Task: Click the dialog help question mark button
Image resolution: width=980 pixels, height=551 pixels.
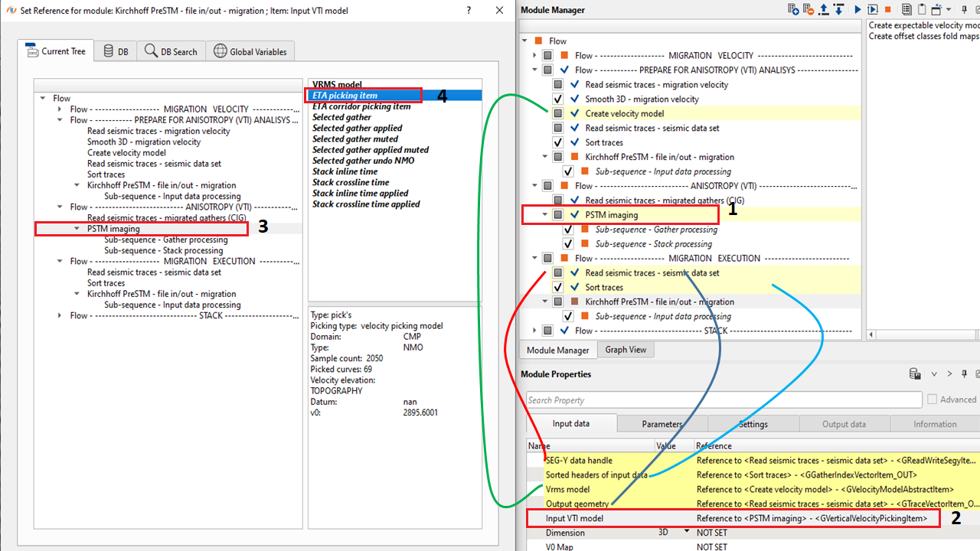Action: click(x=469, y=10)
